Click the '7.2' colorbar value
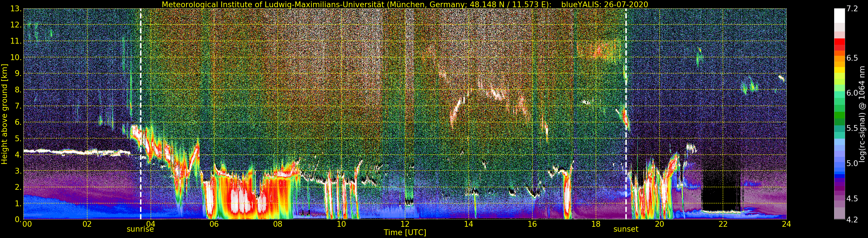 (x=852, y=9)
